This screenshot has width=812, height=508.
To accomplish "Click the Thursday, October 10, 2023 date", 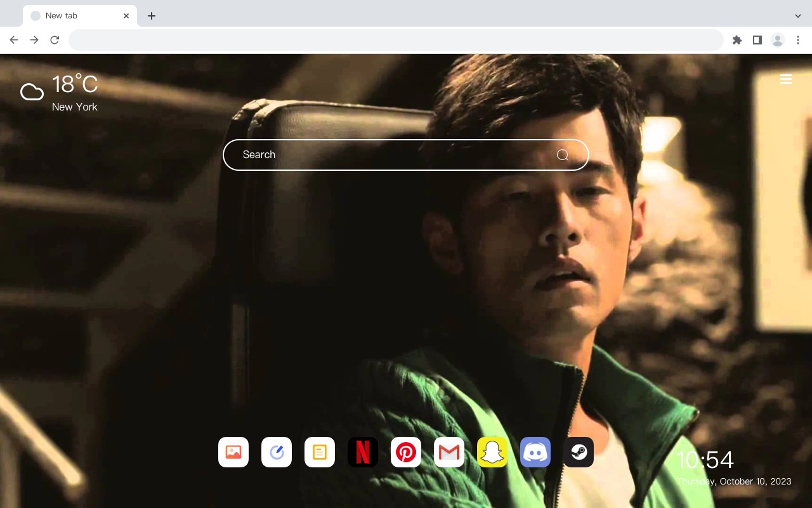I will pyautogui.click(x=734, y=481).
